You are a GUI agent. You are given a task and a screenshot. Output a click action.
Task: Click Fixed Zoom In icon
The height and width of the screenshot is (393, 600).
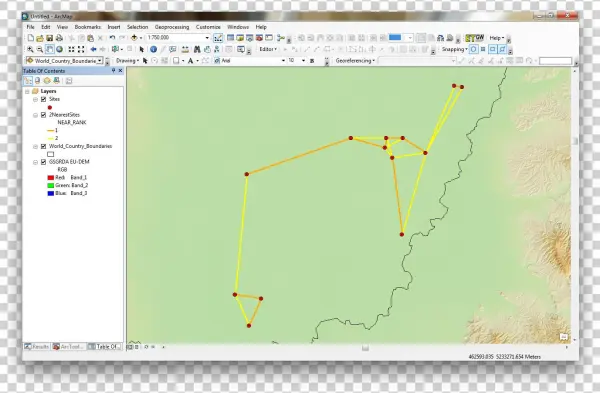(x=71, y=49)
